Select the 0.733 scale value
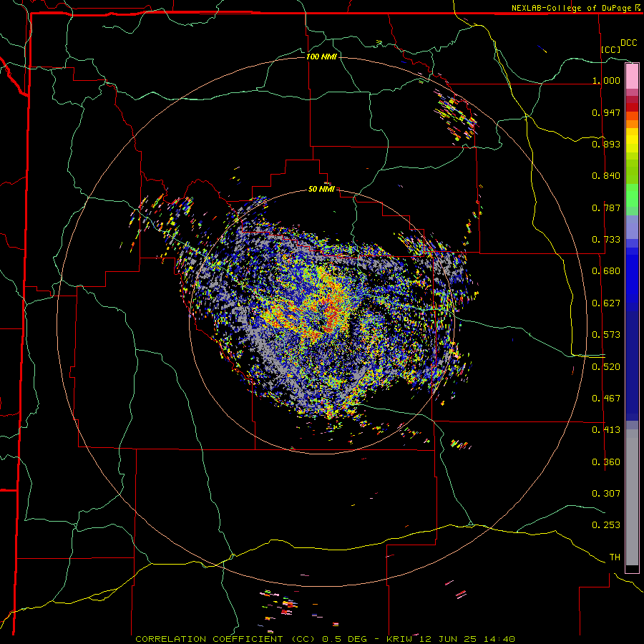The image size is (644, 644). (606, 240)
